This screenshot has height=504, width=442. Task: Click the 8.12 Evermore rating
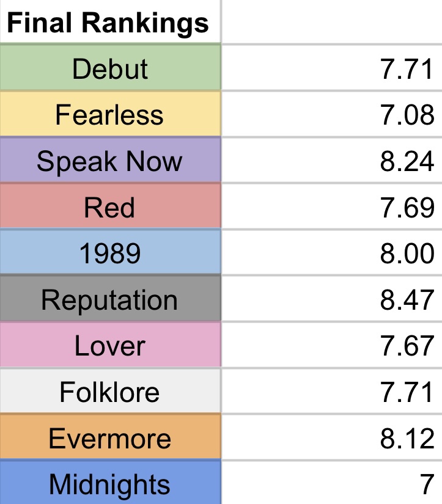(332, 439)
